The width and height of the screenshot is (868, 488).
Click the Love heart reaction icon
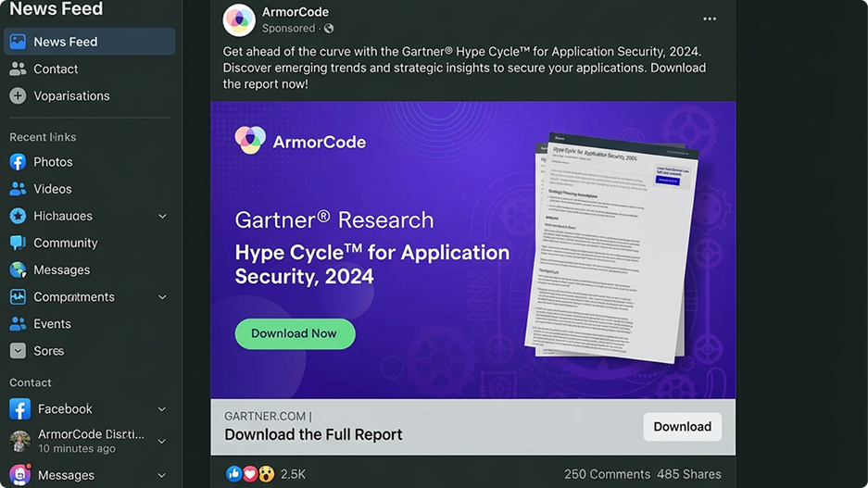[250, 473]
